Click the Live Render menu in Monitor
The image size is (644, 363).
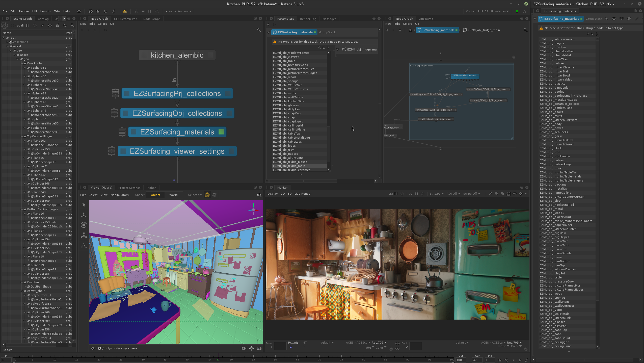click(x=303, y=194)
